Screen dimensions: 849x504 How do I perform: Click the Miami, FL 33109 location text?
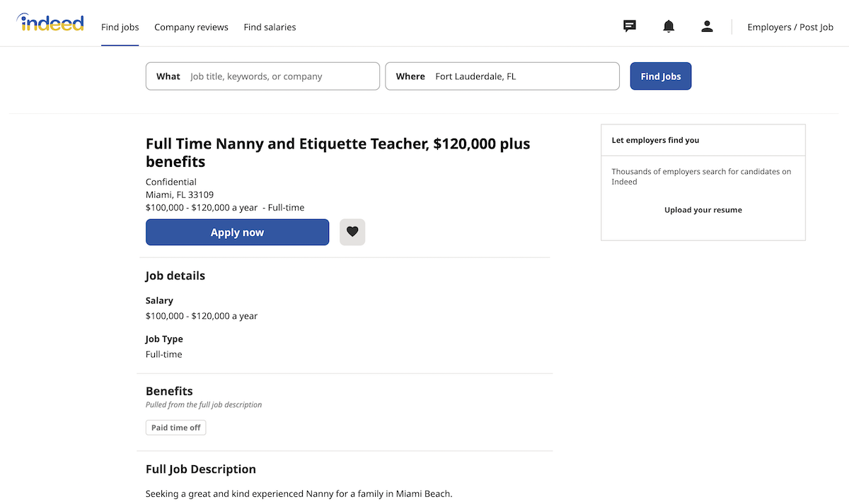point(180,194)
